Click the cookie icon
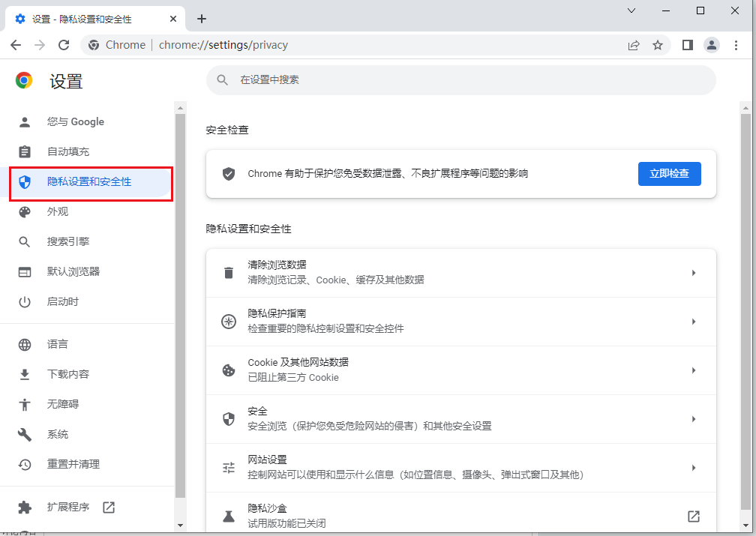Screen dimensions: 756x536 click(229, 370)
